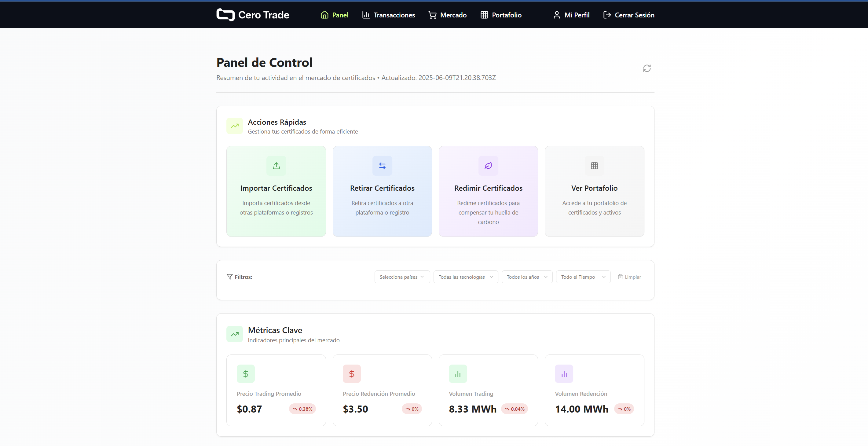Click the Retirar Certificados transfer icon

click(x=382, y=166)
